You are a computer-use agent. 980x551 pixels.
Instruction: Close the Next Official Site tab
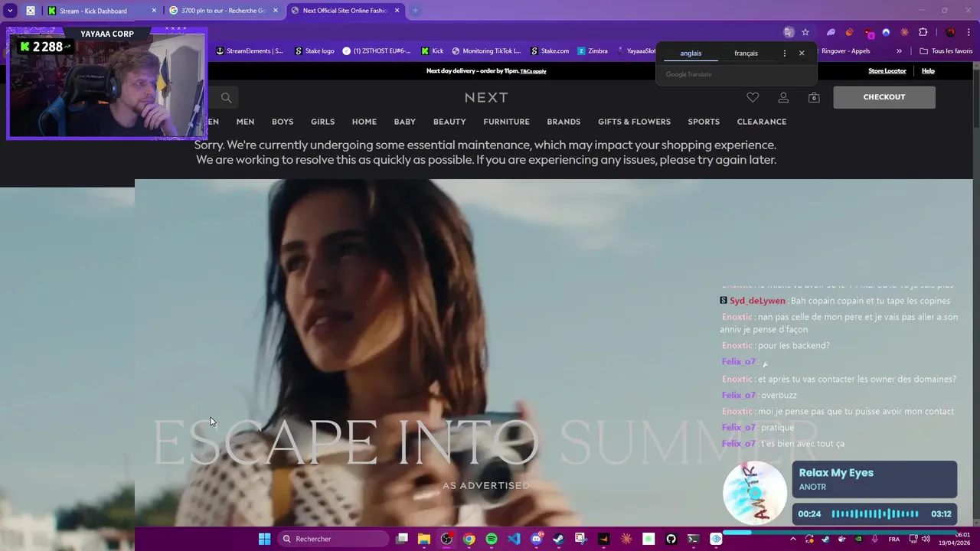398,11
